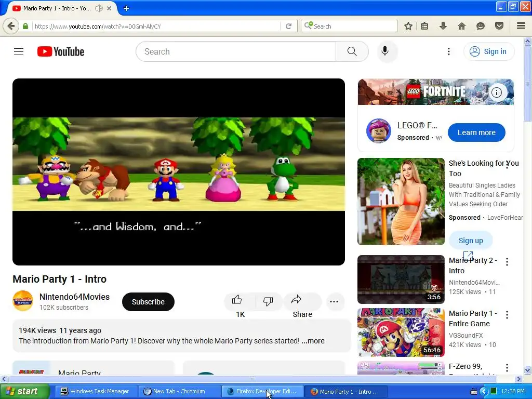Expand hidden system tray icons arrow

click(484, 392)
